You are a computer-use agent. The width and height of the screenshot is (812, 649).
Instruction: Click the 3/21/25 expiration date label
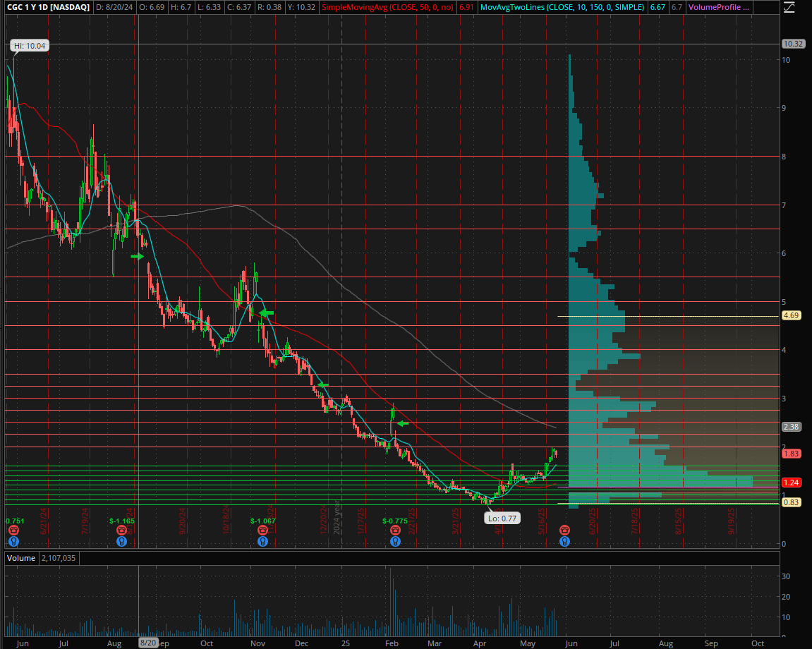pos(456,521)
